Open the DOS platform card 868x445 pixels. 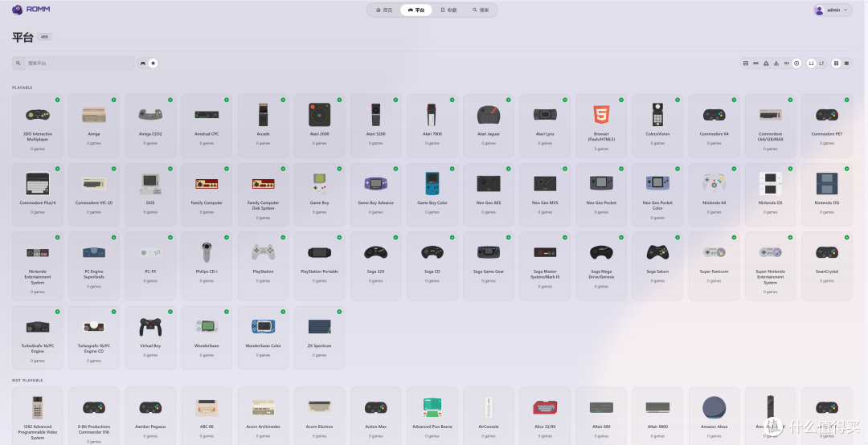[x=150, y=194]
